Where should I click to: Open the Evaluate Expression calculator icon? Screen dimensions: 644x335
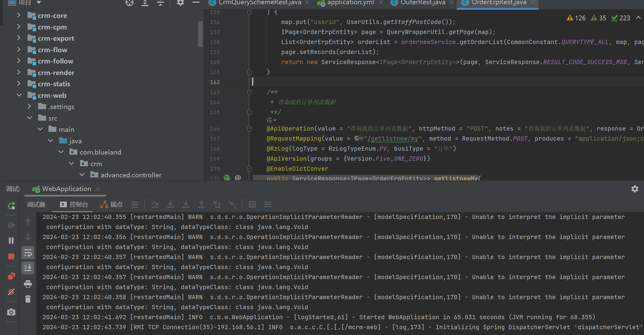click(x=252, y=205)
